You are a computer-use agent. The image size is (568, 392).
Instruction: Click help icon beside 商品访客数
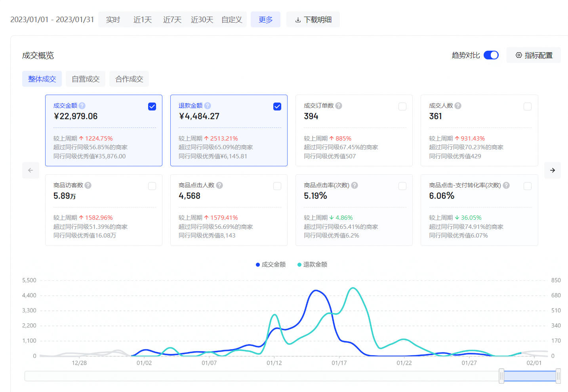pyautogui.click(x=88, y=185)
